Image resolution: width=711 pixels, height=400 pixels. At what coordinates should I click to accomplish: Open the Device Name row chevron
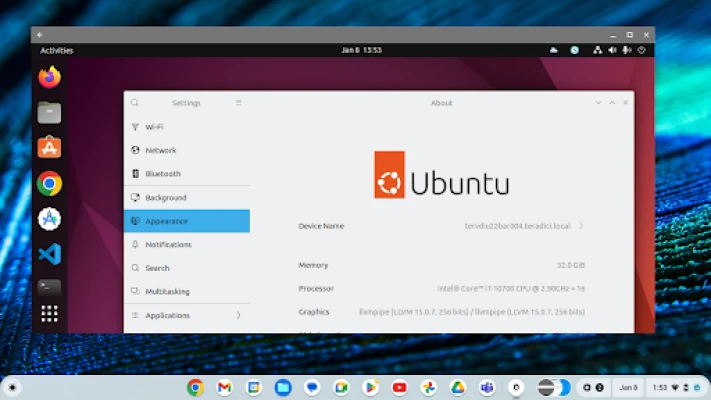(x=581, y=226)
